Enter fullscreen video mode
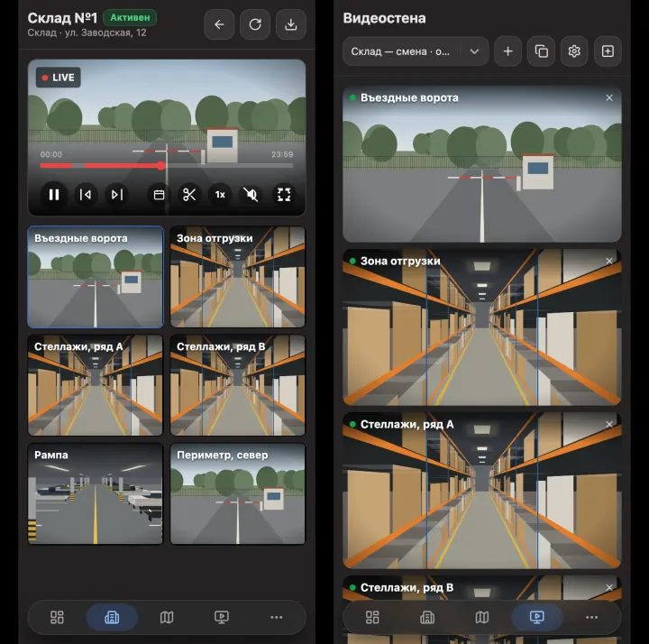Screen dimensions: 649x644 click(284, 195)
